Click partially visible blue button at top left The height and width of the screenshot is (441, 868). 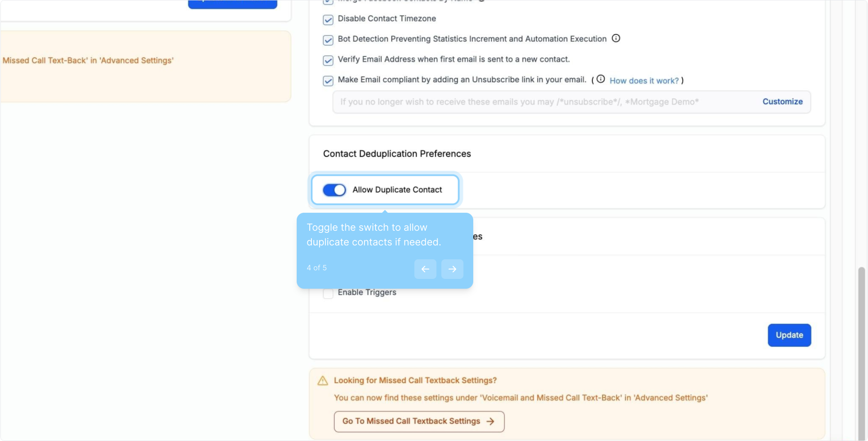pos(232,4)
